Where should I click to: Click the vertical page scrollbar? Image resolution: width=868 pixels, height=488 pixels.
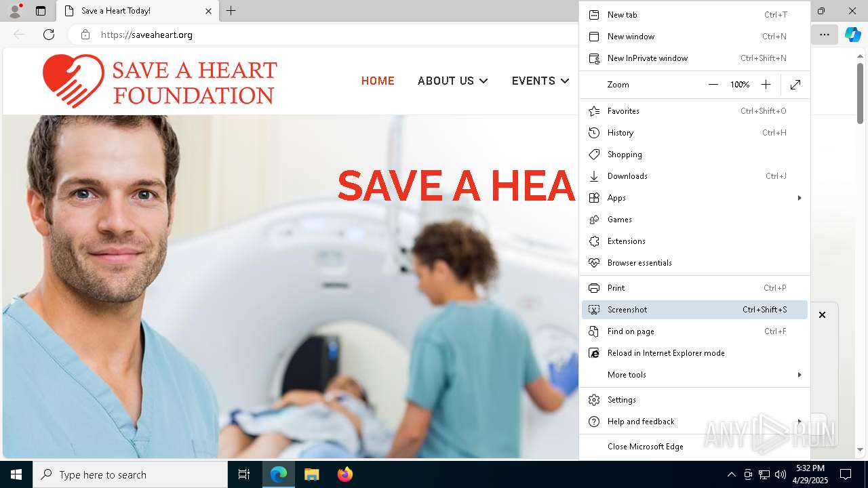(860, 94)
